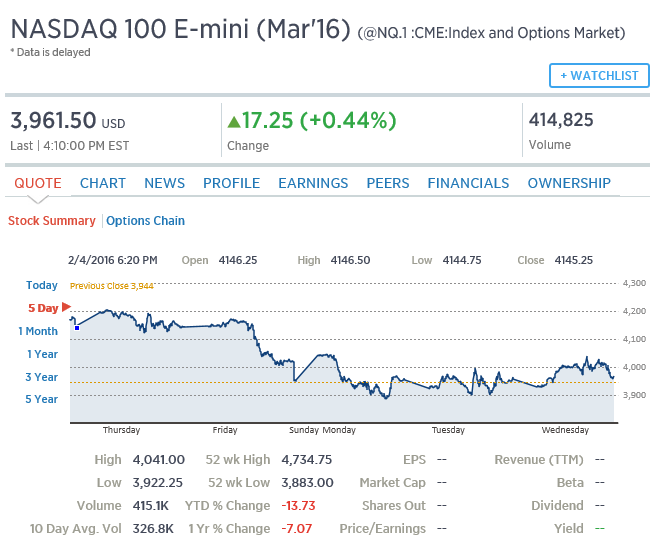Viewport: 658px width, 556px height.
Task: Click the chart Open value 4146.25
Action: point(238,260)
